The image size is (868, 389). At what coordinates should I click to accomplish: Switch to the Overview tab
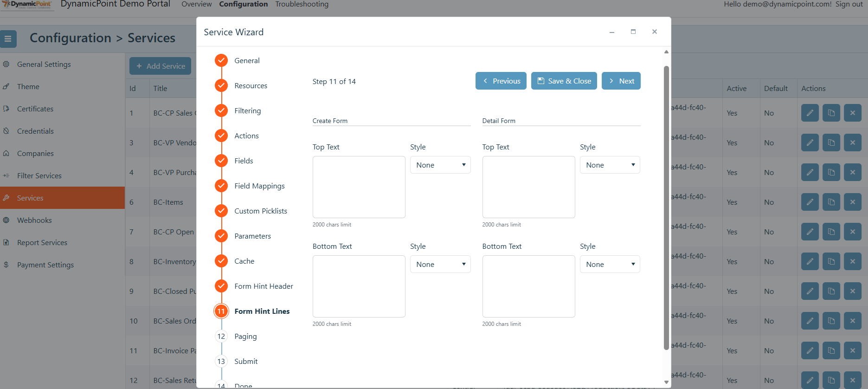[197, 4]
